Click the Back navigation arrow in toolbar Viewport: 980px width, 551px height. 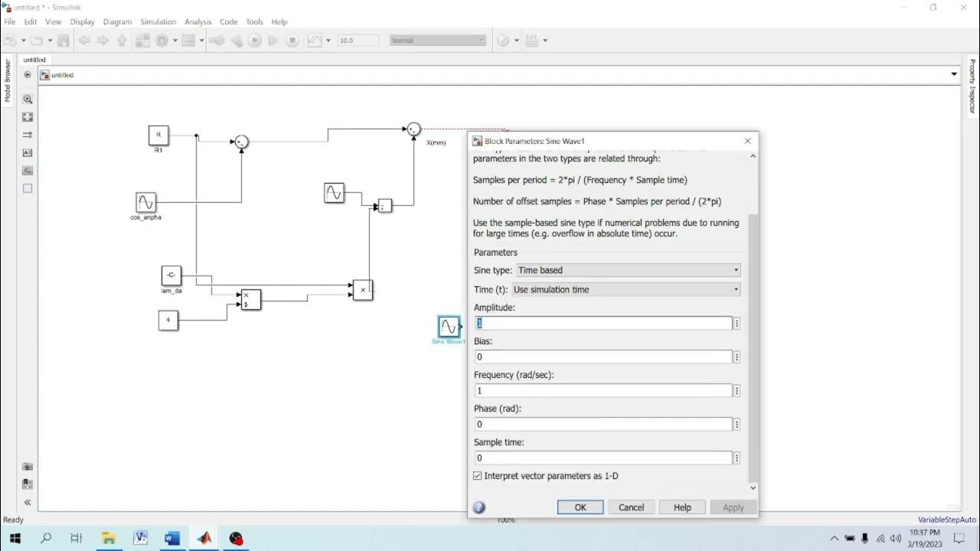tap(84, 41)
